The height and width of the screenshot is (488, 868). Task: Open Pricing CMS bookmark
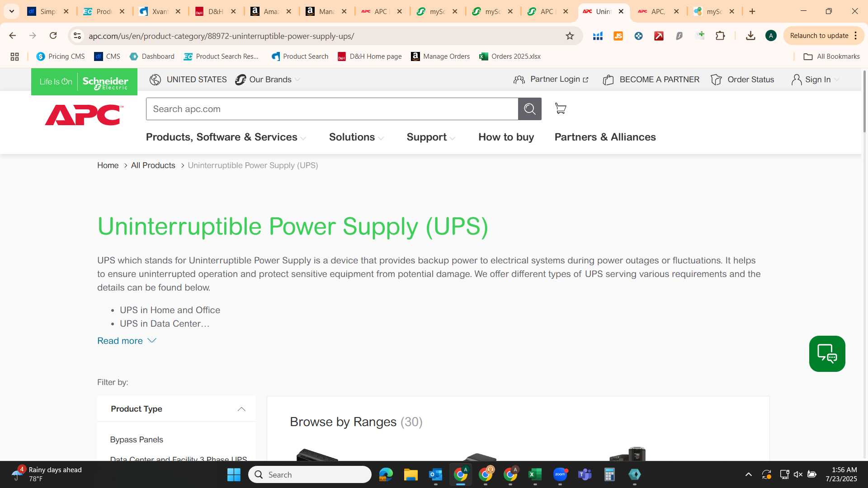click(x=61, y=56)
